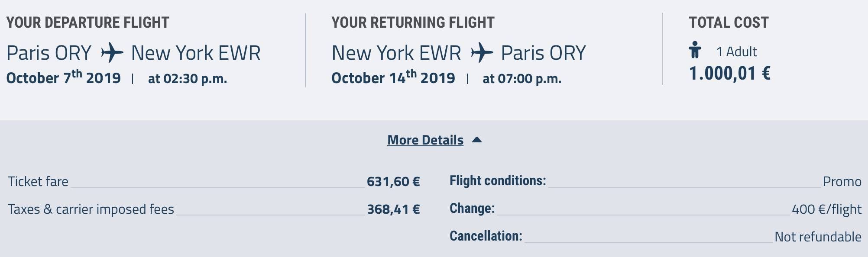
Task: Click the returning flight airplane icon
Action: [x=482, y=53]
